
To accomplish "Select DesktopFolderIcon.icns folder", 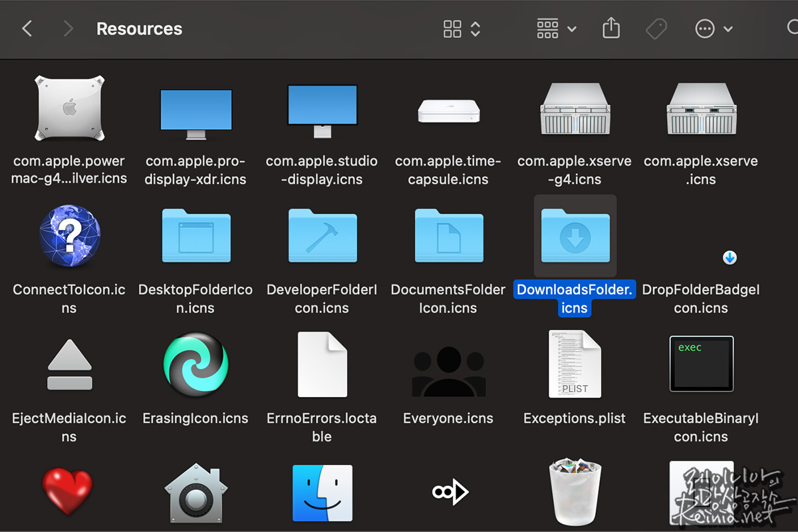I will click(196, 235).
